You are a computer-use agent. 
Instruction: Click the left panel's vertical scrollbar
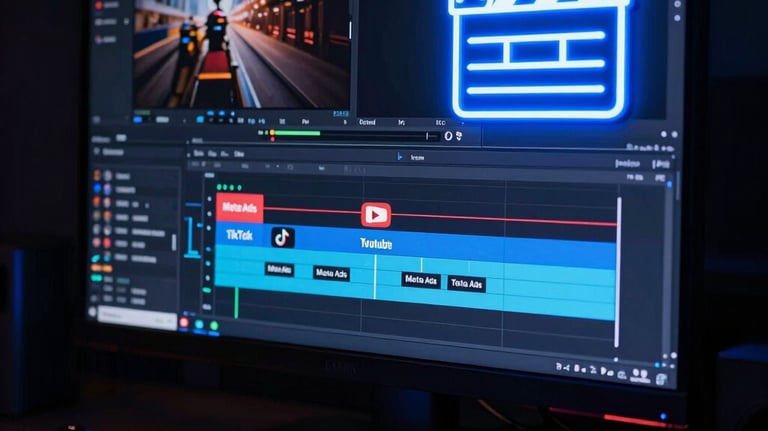tap(173, 242)
